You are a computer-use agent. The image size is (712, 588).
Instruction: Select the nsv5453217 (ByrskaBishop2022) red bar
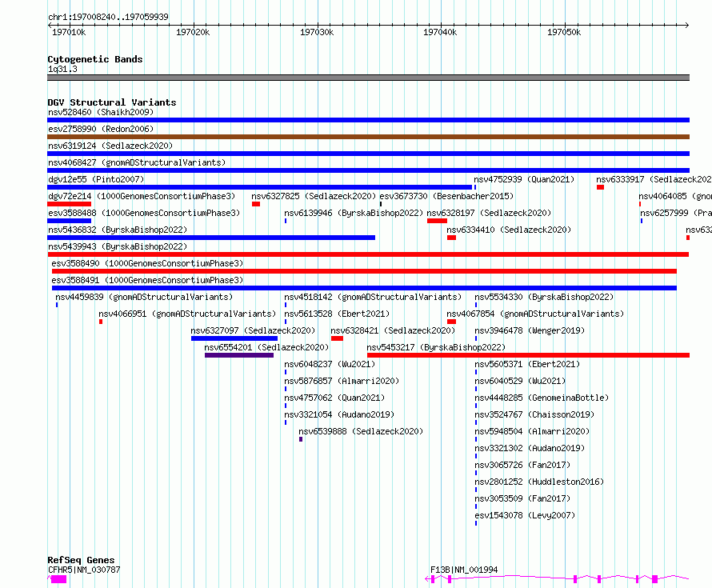(x=528, y=355)
